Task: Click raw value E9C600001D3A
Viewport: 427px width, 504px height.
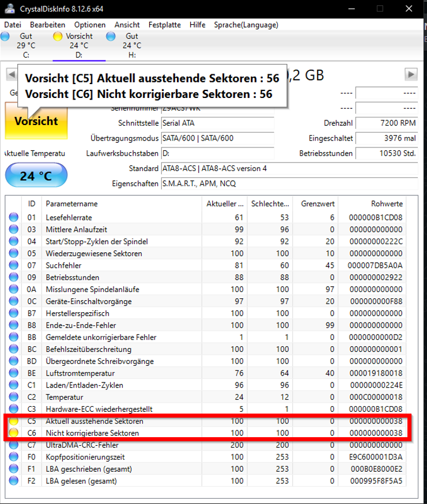Action: 376,457
